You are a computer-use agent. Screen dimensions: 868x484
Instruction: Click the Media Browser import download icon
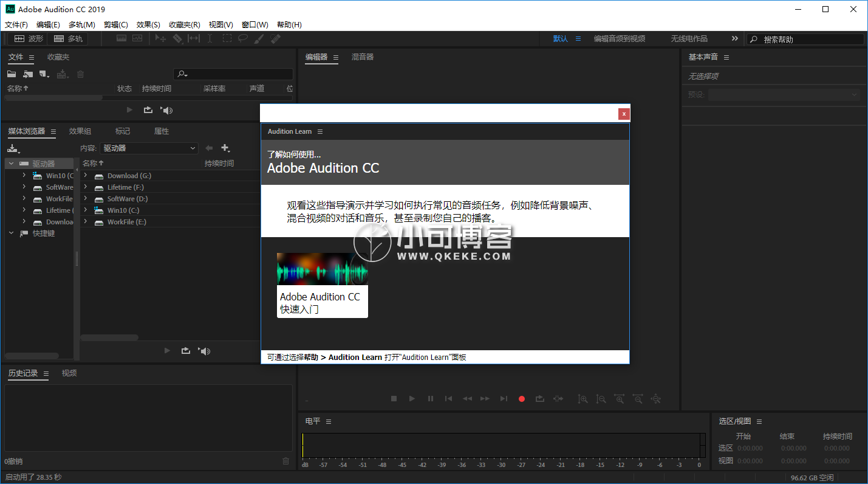[13, 148]
